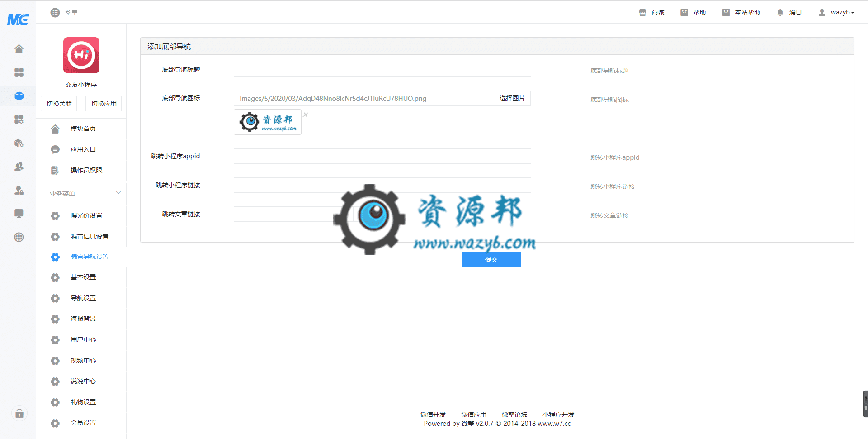Image resolution: width=868 pixels, height=439 pixels.
Task: Open the globe icon in the left rail
Action: (19, 237)
